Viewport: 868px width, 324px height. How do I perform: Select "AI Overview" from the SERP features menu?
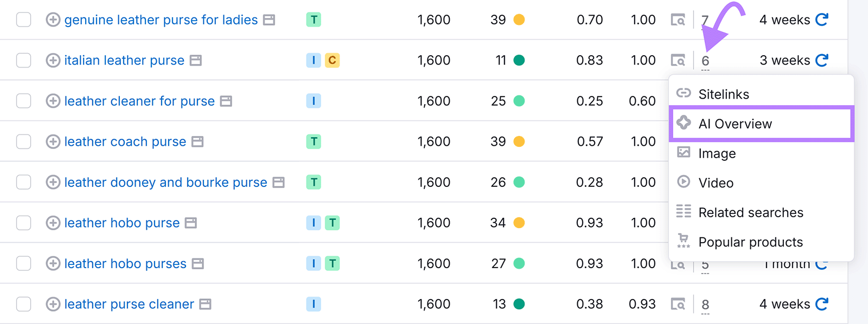coord(735,124)
